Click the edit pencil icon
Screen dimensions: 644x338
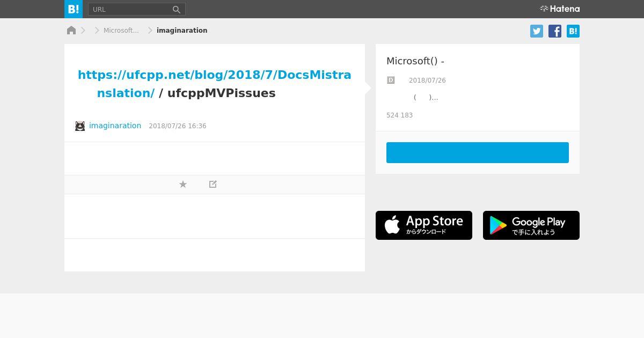pyautogui.click(x=213, y=184)
